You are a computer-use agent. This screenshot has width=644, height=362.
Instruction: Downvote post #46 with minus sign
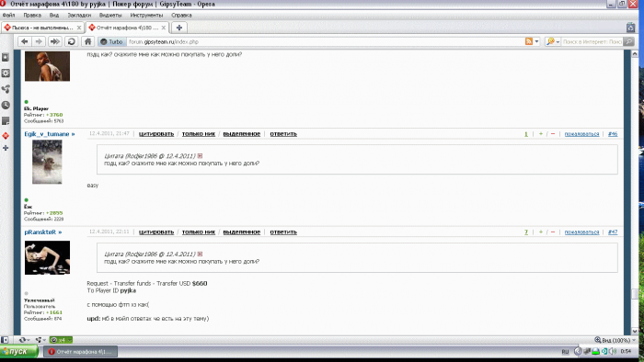(553, 133)
